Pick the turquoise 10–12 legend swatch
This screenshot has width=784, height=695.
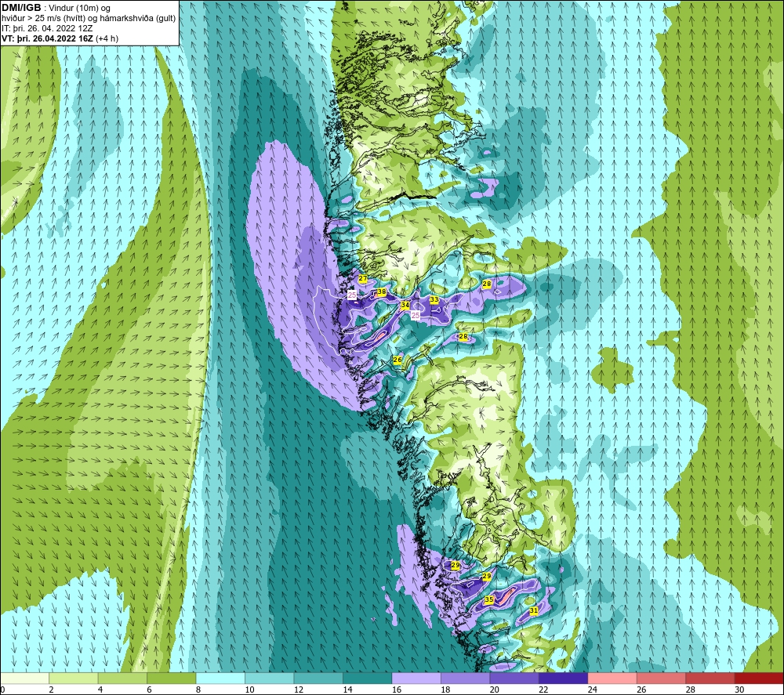point(270,678)
